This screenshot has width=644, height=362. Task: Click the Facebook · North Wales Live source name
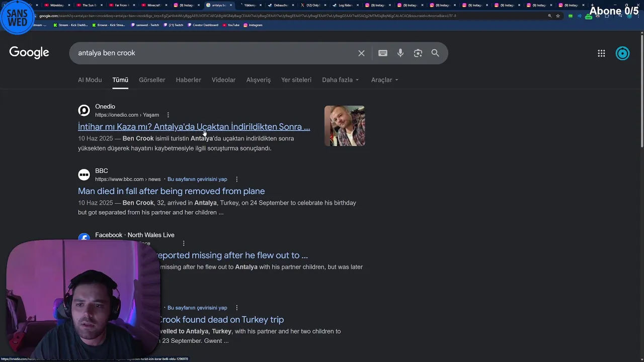coord(135,235)
